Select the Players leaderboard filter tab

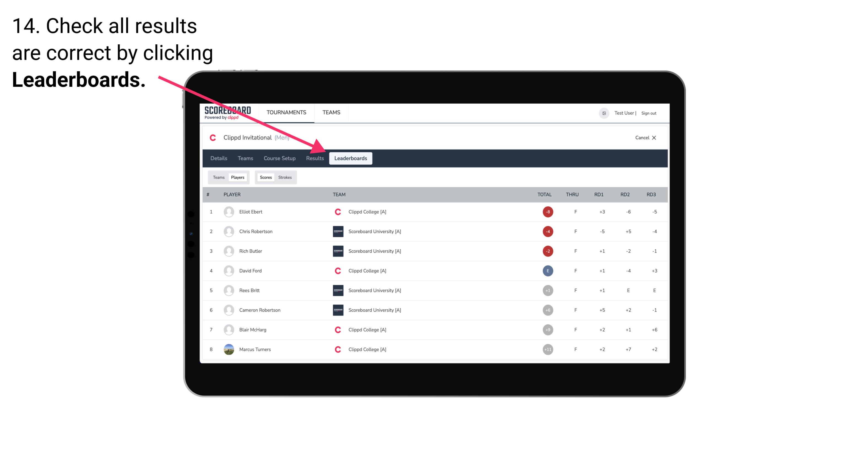coord(237,177)
